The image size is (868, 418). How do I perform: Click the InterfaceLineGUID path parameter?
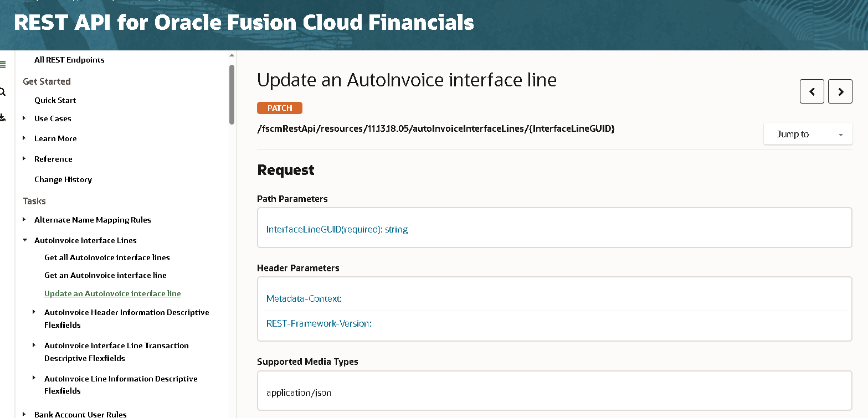click(337, 229)
